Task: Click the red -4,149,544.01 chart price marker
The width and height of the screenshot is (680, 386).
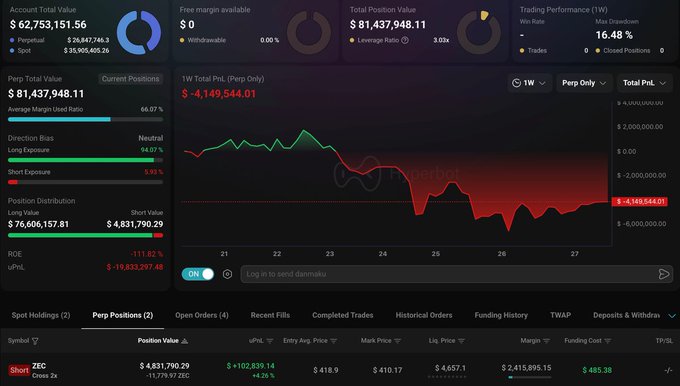Action: tap(640, 202)
